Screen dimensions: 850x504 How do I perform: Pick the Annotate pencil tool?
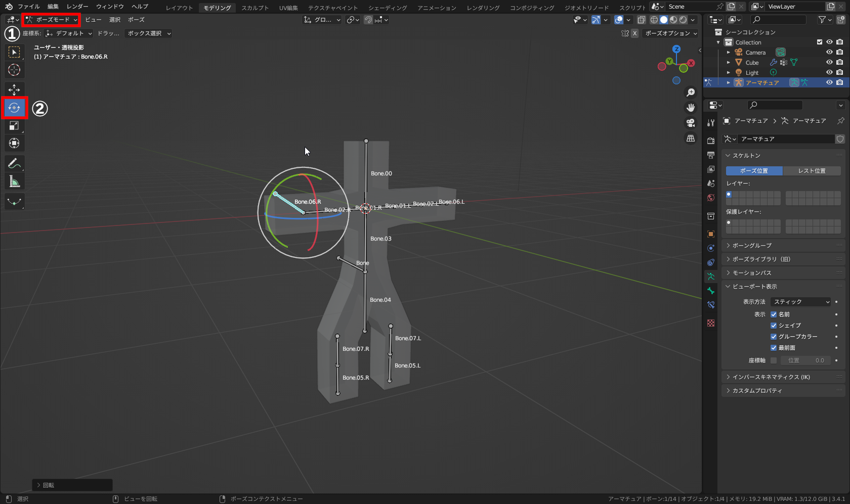click(x=14, y=164)
